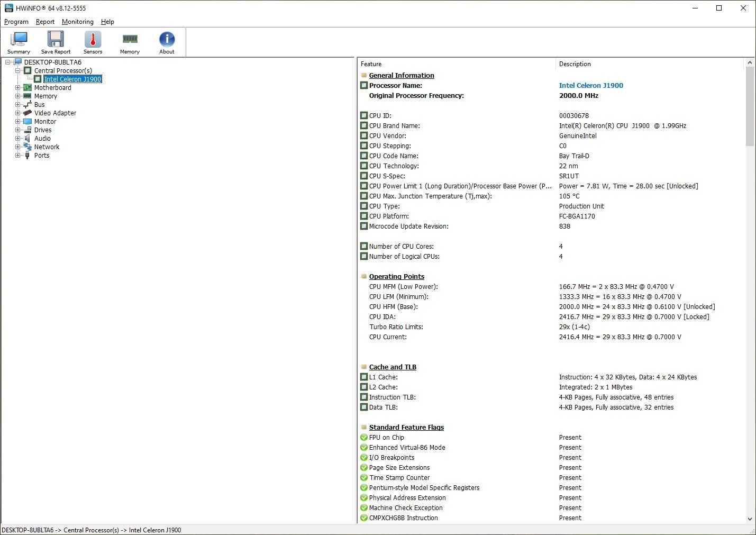Click the Memory icon in tree

pos(28,96)
